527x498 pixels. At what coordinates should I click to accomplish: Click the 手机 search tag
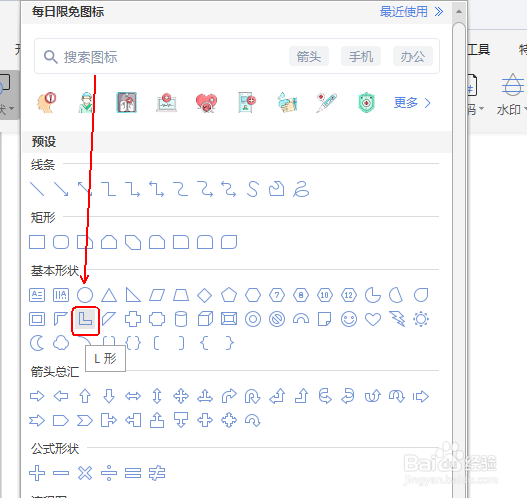tap(361, 56)
